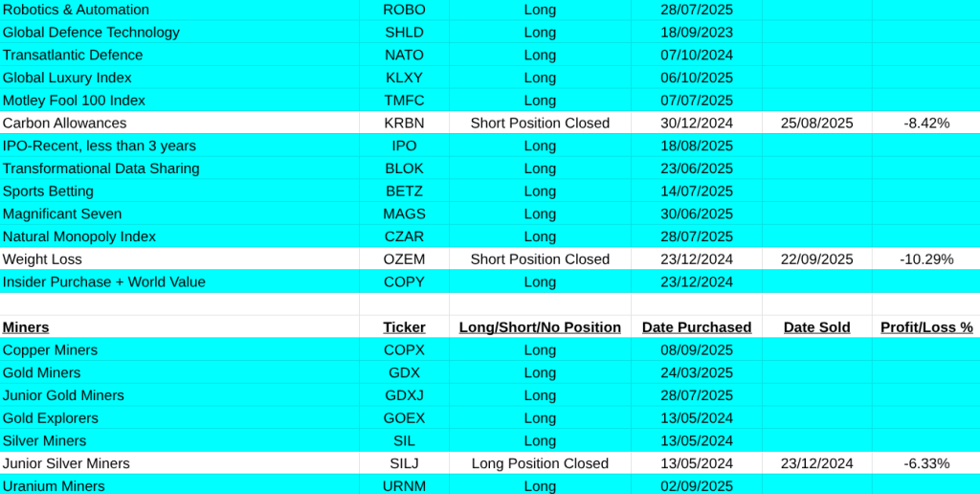This screenshot has height=494, width=980.
Task: Select the Long Position Closed cell
Action: click(x=540, y=463)
